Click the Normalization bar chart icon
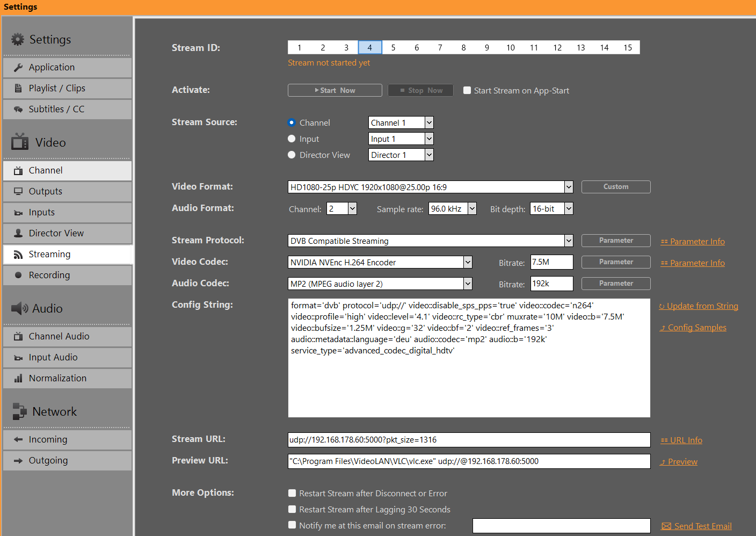Screen dimensions: 756x536 coord(18,379)
